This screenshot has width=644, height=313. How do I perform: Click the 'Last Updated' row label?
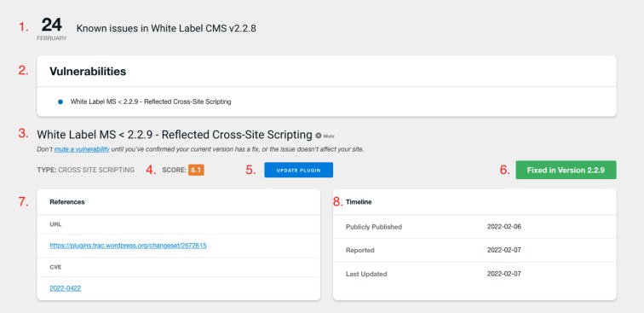(366, 274)
